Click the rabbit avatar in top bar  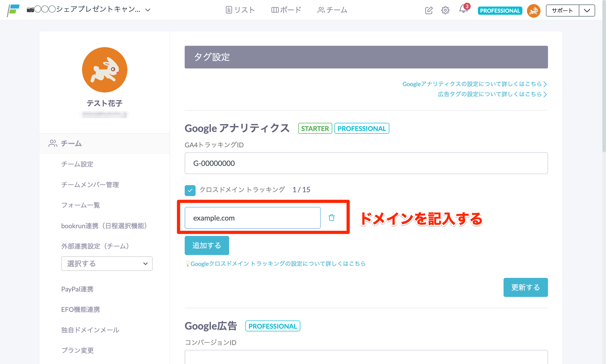(x=534, y=11)
